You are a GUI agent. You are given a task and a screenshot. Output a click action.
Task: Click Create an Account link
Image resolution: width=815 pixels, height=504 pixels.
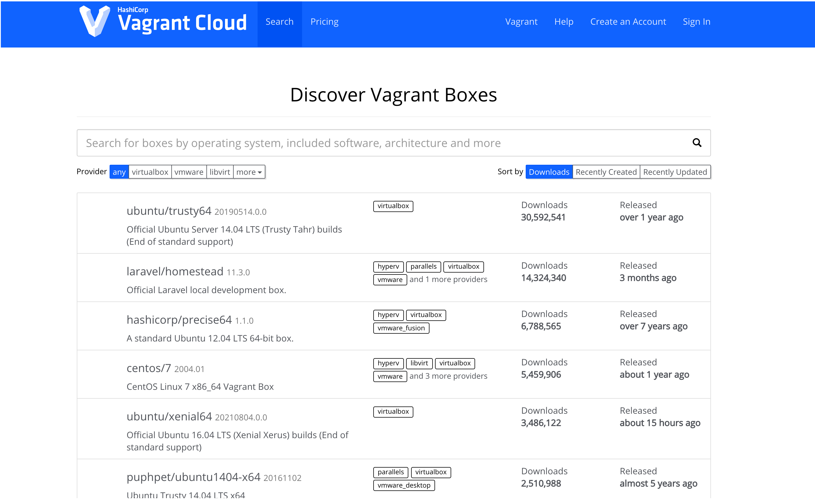(x=628, y=22)
